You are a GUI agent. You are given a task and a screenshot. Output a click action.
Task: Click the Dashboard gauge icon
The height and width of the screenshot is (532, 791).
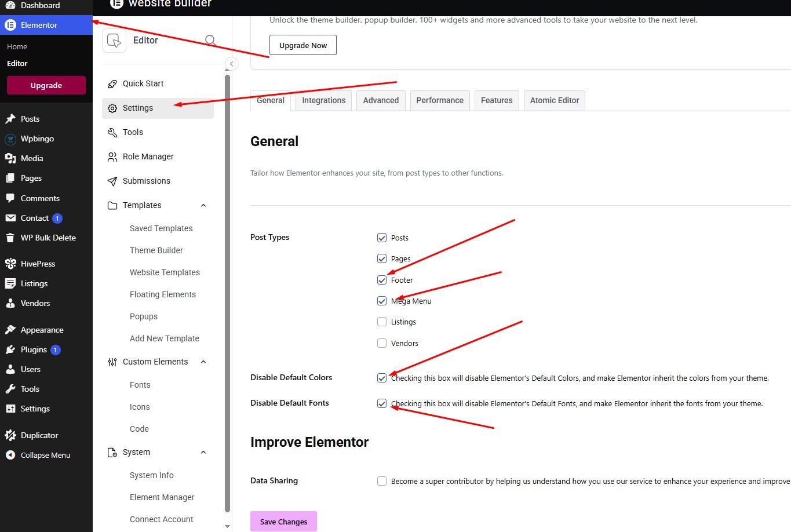pyautogui.click(x=10, y=5)
